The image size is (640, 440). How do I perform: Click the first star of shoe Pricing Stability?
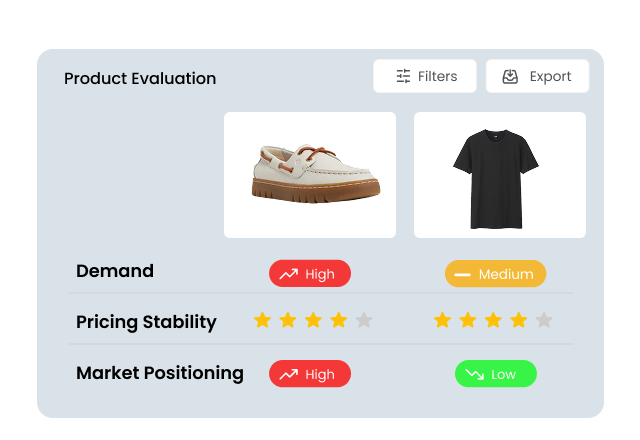[262, 320]
